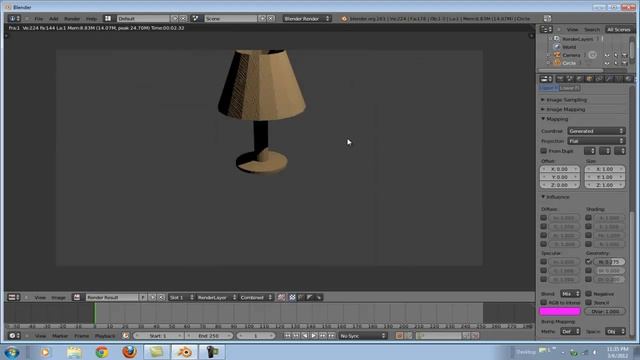640x360 pixels.
Task: Switch to Render properties tab icon
Action: click(560, 79)
